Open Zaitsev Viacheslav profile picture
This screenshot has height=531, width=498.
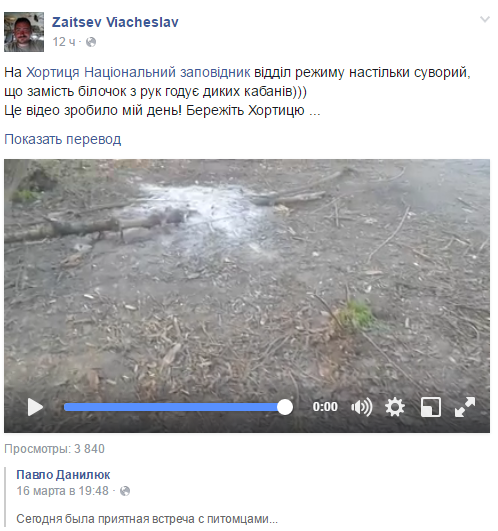[24, 32]
